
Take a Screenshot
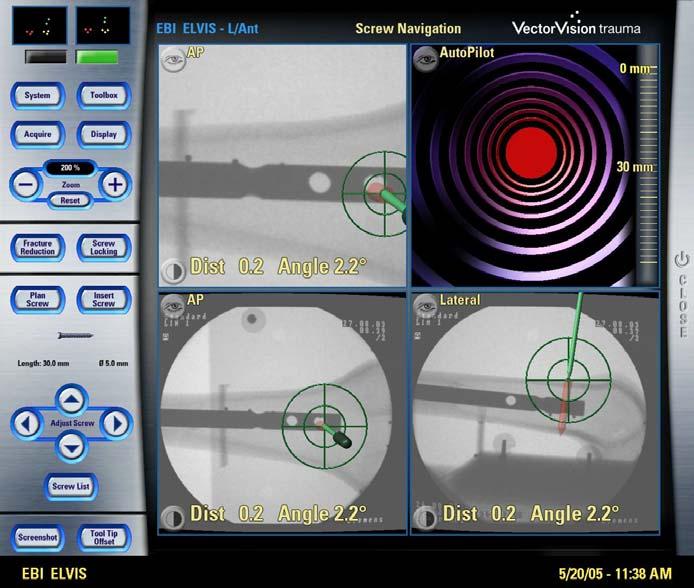(x=38, y=538)
